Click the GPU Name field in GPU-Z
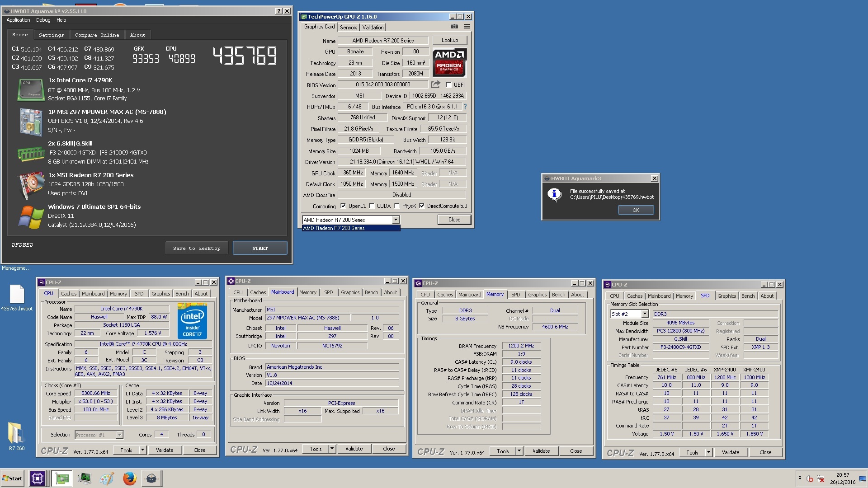The image size is (868, 488). [383, 41]
